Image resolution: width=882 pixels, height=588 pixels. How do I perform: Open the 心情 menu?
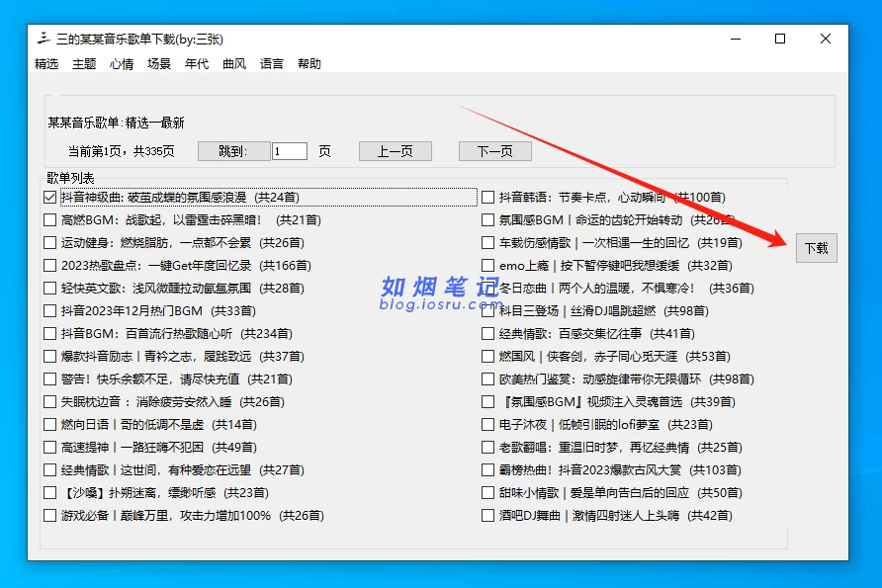(122, 64)
